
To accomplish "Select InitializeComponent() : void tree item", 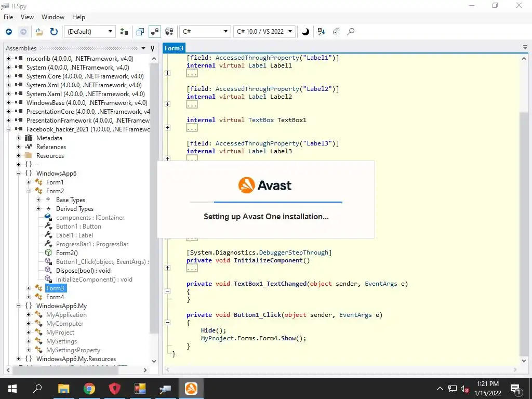I will pyautogui.click(x=94, y=279).
